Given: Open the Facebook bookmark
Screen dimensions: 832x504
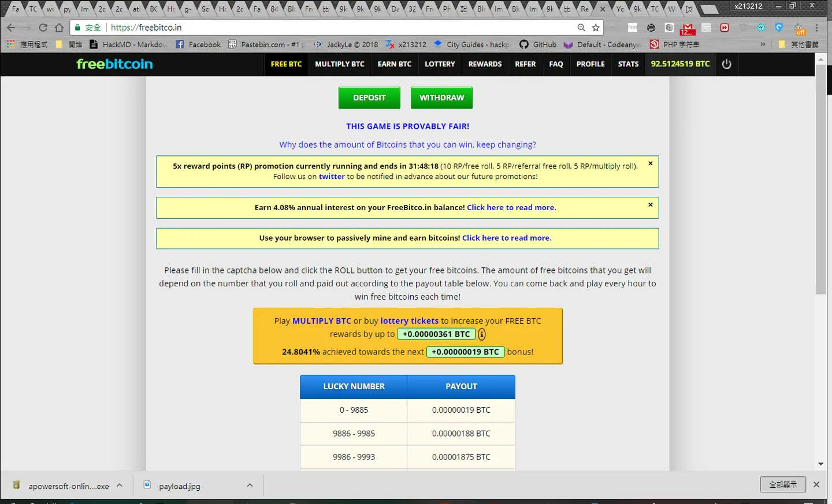Looking at the screenshot, I should click(198, 44).
